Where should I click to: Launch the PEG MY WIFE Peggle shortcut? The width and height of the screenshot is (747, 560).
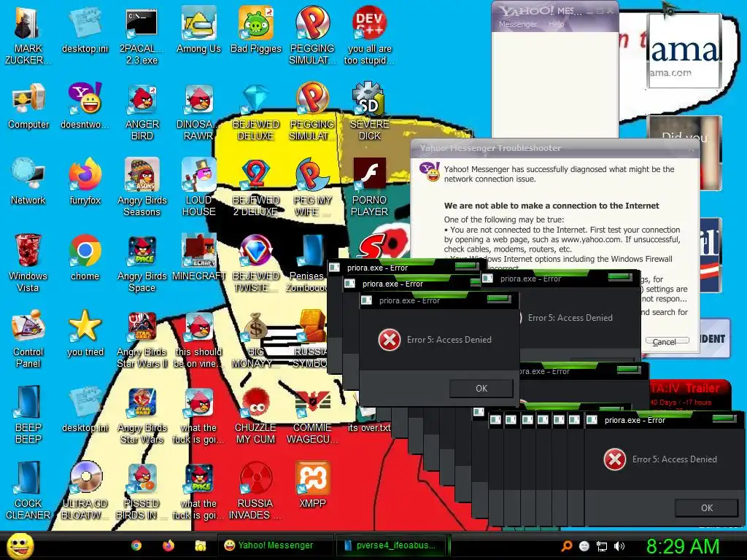(312, 187)
